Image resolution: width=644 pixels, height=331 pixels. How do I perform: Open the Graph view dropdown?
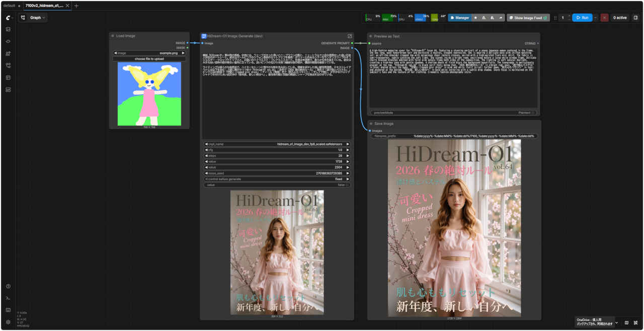coord(38,18)
